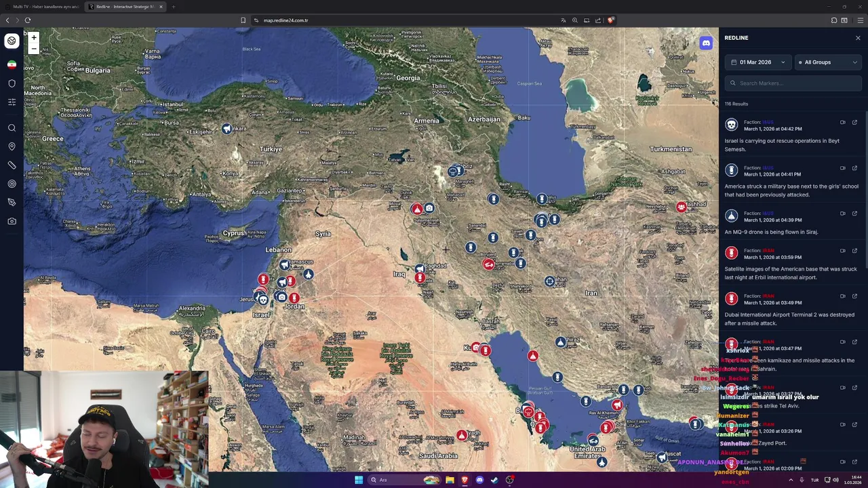Viewport: 868px width, 488px height.
Task: Open the Windows Start menu
Action: (359, 480)
